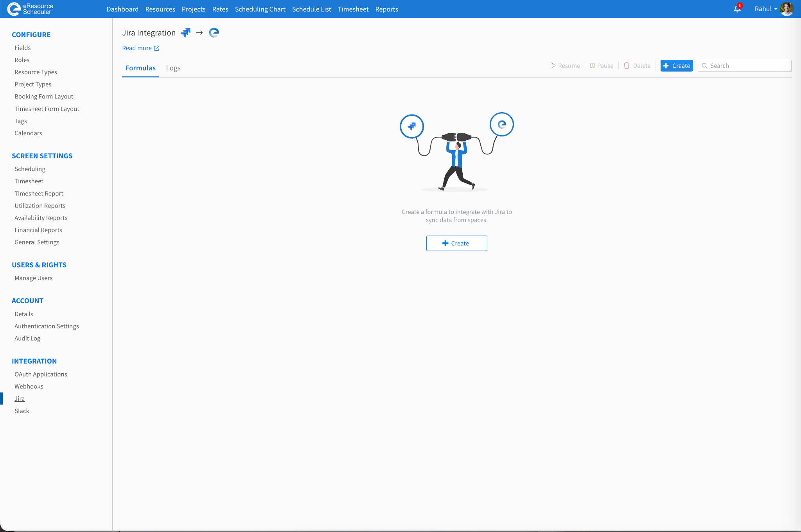Open Slack integration
This screenshot has width=801, height=532.
pyautogui.click(x=22, y=411)
